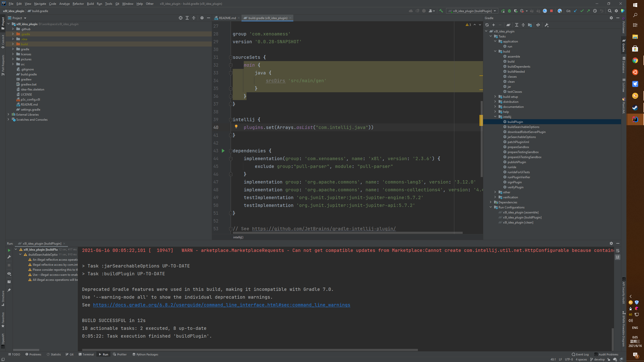Viewport: 644px width, 362px height.
Task: Collapse all nodes in the Gradle panel
Action: [x=524, y=25]
